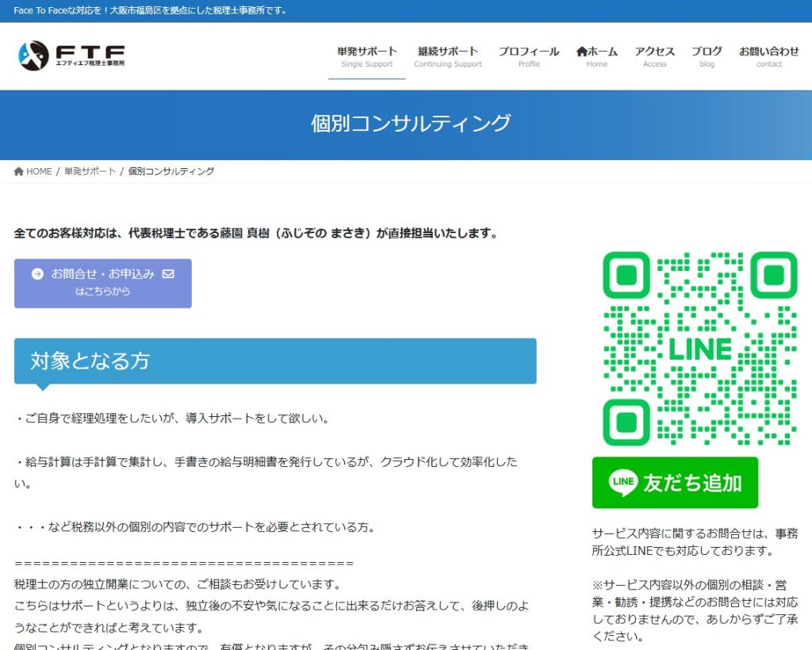Click the 友だち追加 LINE button
This screenshot has height=650, width=812.
tap(675, 482)
